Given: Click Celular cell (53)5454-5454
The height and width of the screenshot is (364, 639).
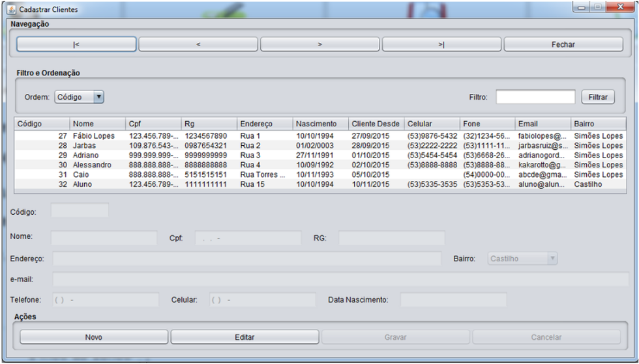Looking at the screenshot, I should click(x=432, y=155).
